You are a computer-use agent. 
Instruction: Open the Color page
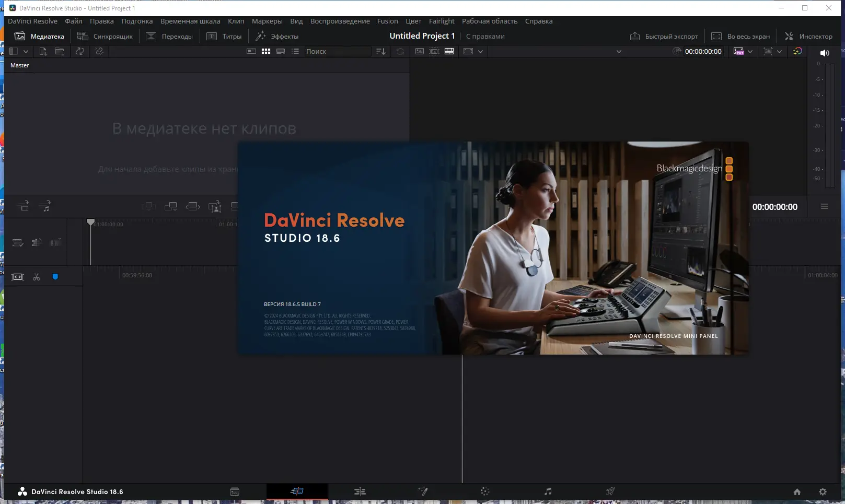[485, 491]
